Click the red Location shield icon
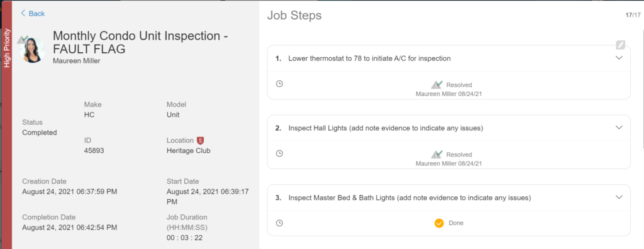The width and height of the screenshot is (644, 249). (200, 140)
